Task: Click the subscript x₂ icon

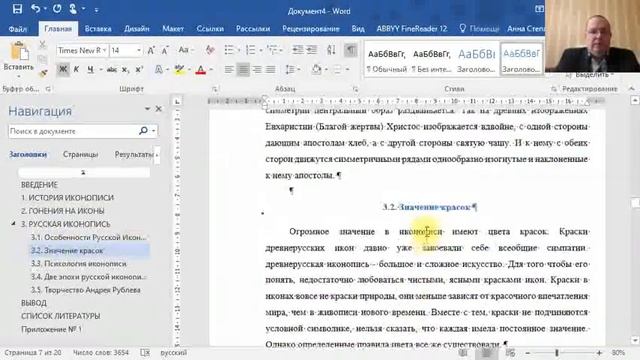Action: click(x=125, y=70)
